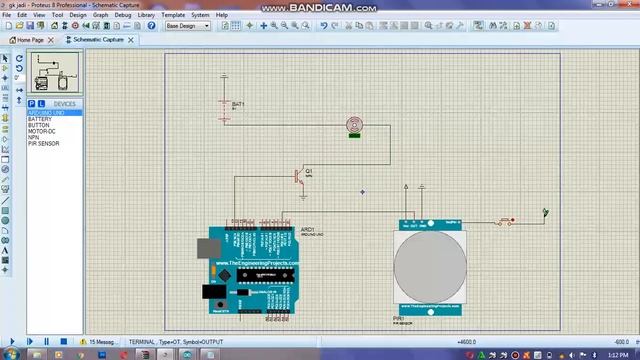The height and width of the screenshot is (360, 640).
Task: Click the Rotate Anti-Clockwise icon
Action: point(19,68)
